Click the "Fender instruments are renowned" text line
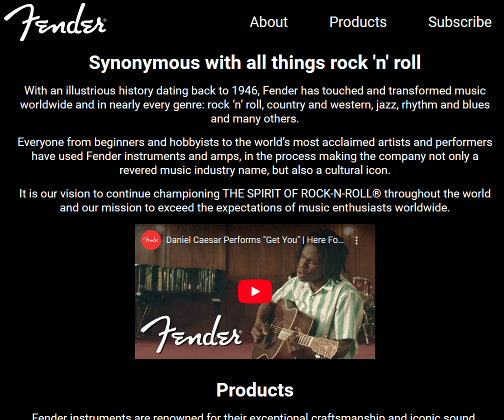The image size is (504, 420). click(x=253, y=416)
